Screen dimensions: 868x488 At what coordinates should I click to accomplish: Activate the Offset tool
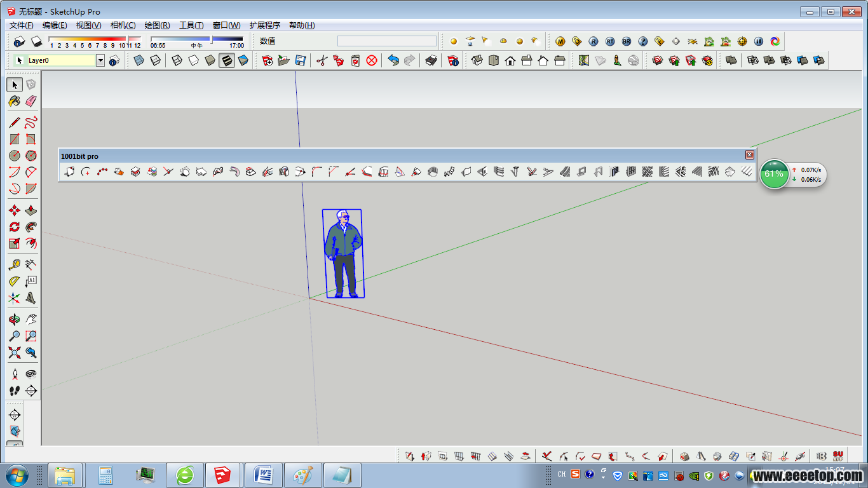(31, 243)
